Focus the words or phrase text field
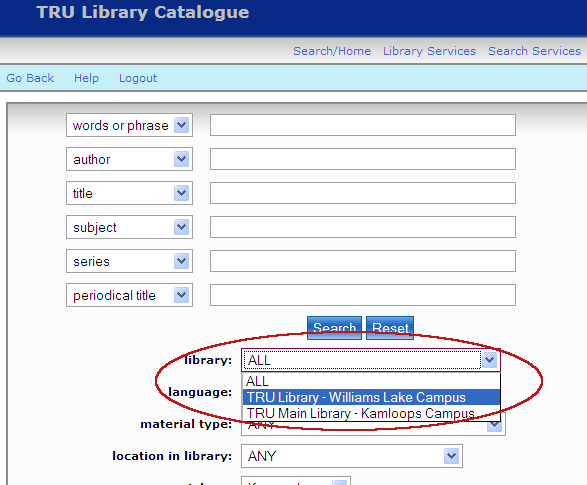The height and width of the screenshot is (485, 587). point(363,125)
